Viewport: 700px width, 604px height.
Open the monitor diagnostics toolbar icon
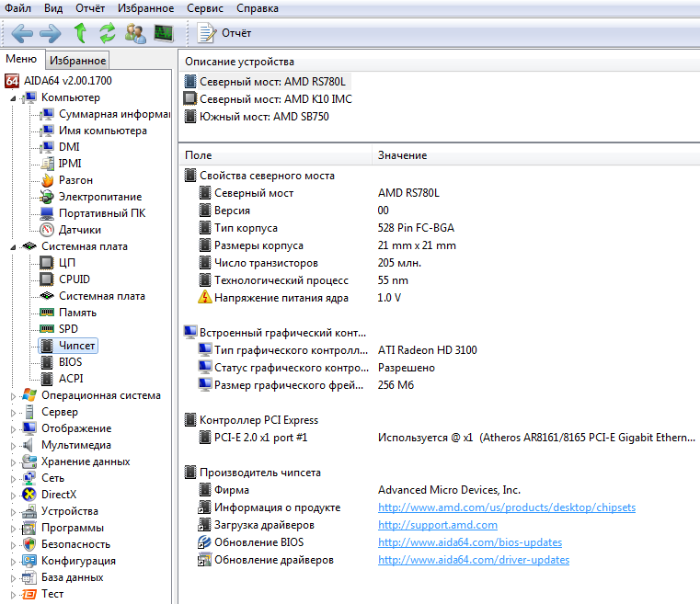[x=164, y=33]
